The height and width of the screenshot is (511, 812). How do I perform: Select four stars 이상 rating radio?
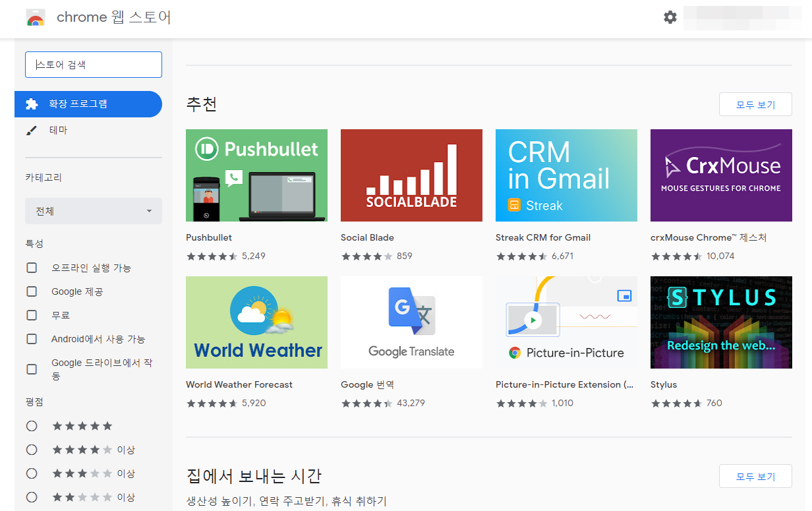click(x=32, y=450)
